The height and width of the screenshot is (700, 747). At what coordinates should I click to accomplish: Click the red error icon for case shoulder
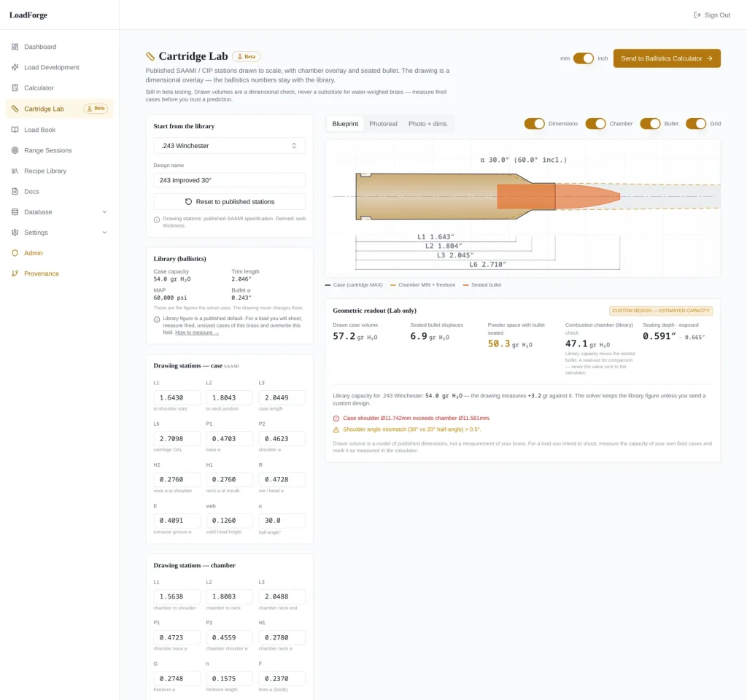tap(336, 418)
